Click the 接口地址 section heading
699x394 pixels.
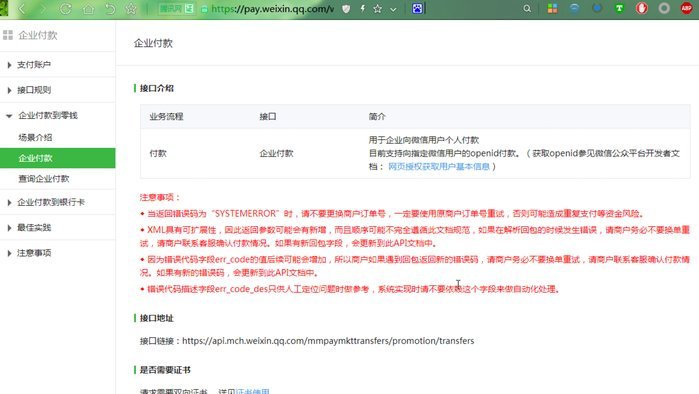(156, 318)
